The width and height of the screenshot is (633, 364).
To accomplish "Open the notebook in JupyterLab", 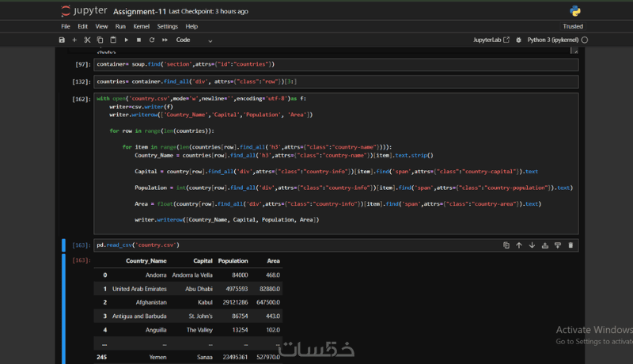I will tap(491, 40).
